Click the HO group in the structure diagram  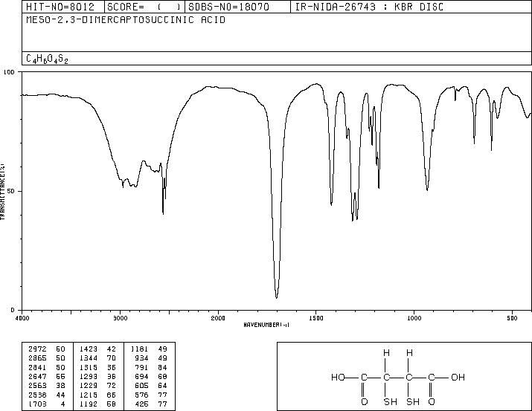tap(338, 377)
